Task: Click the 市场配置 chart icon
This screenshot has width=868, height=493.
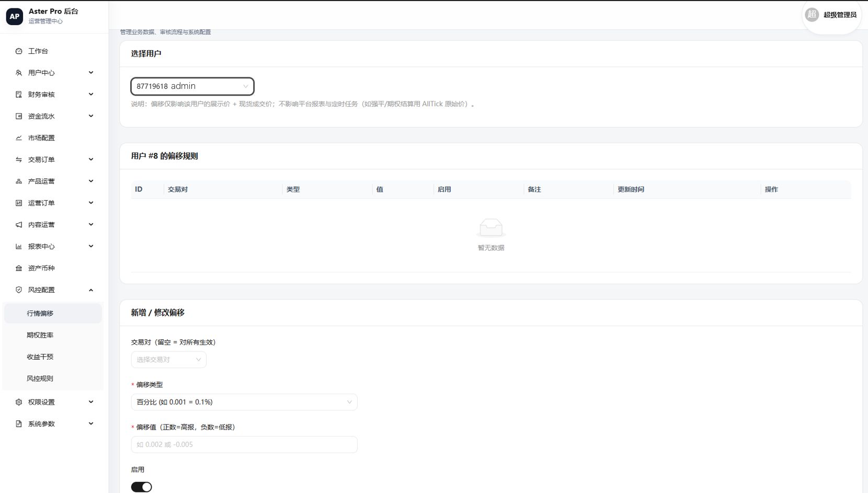Action: (x=19, y=138)
